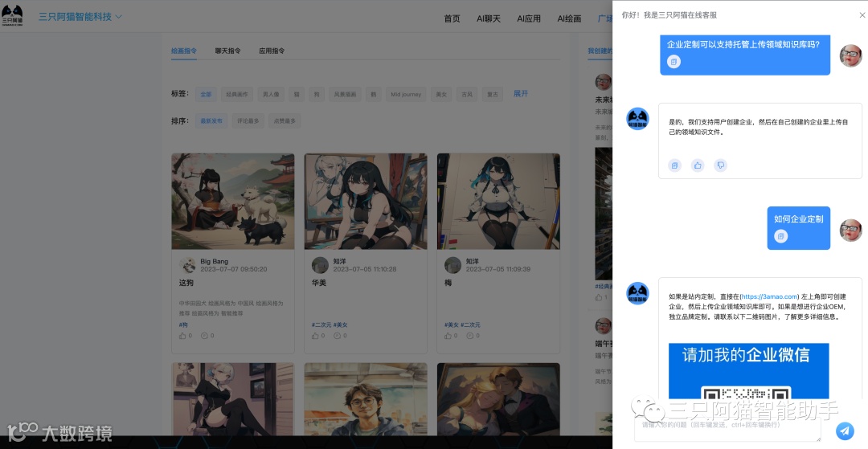The width and height of the screenshot is (868, 449).
Task: Open the https://3amao.com link in the reply
Action: pyautogui.click(x=769, y=296)
